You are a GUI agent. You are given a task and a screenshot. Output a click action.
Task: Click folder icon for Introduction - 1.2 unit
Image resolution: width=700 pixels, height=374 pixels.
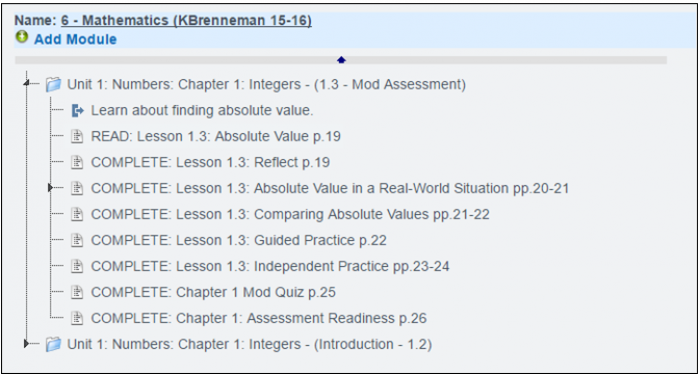click(x=54, y=345)
